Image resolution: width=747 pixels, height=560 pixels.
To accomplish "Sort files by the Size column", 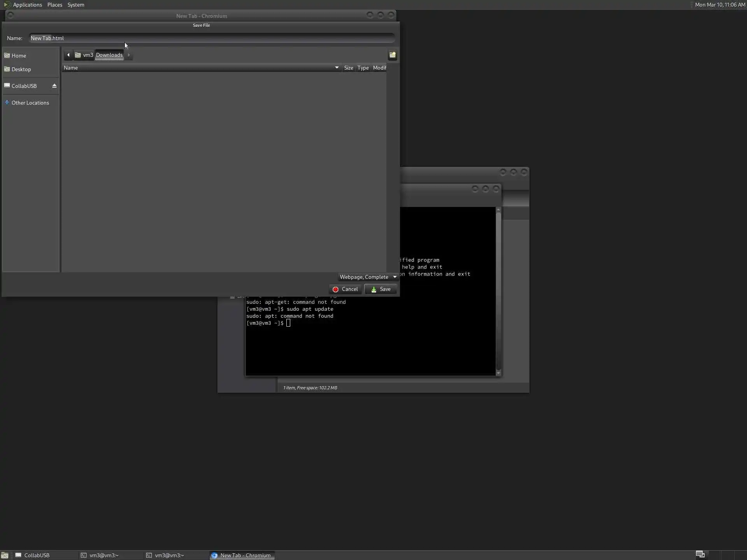I will click(x=348, y=68).
